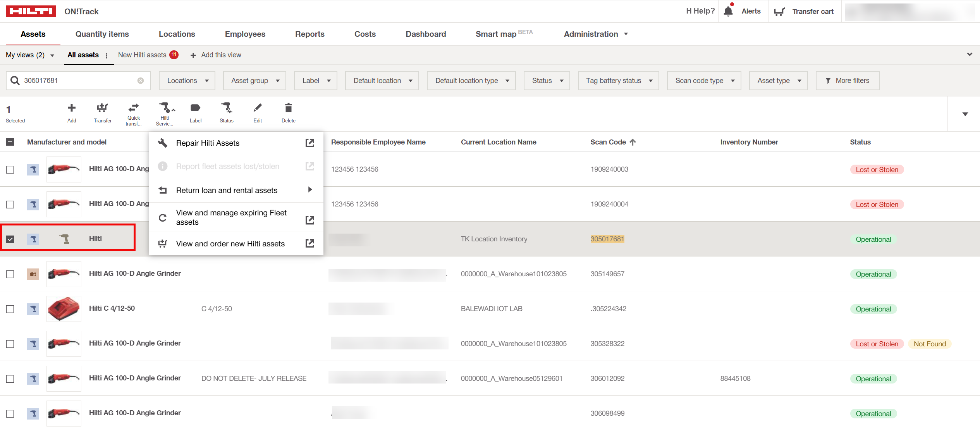Click the More filters button
Screen dimensions: 980x430
pos(847,81)
